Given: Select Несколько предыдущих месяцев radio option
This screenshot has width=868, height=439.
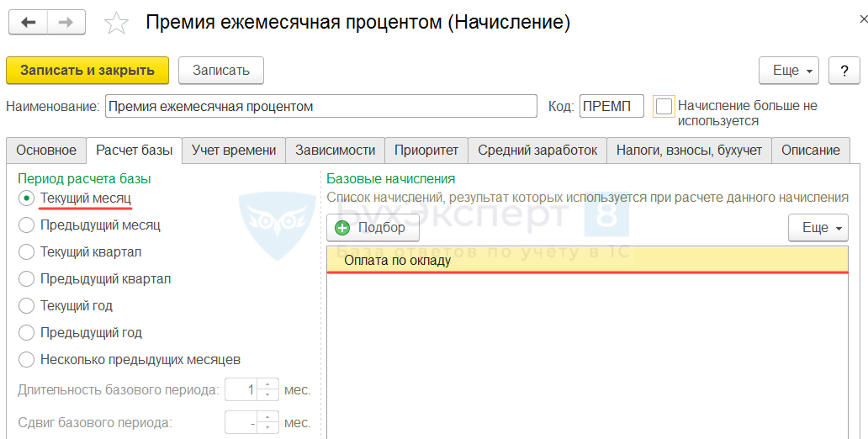Looking at the screenshot, I should click(27, 359).
